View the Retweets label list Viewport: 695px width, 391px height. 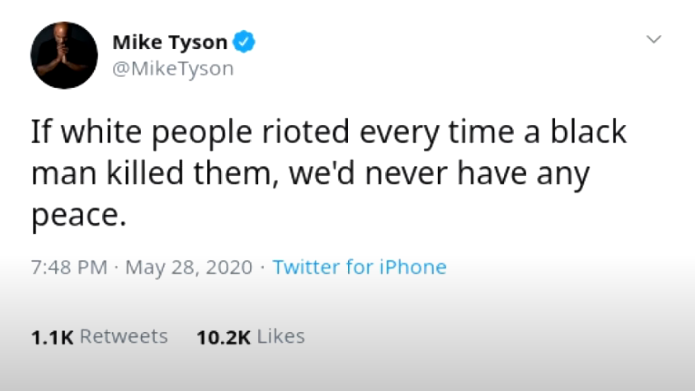tap(124, 336)
